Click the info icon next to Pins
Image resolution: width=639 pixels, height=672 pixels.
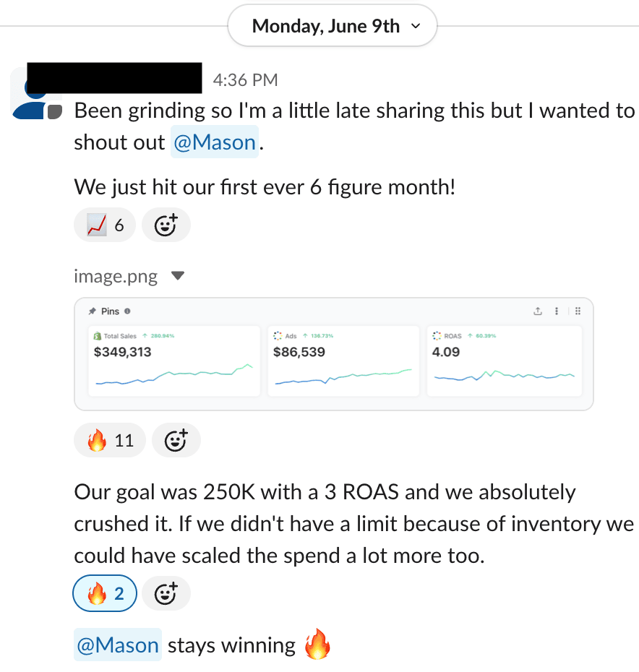pyautogui.click(x=127, y=311)
